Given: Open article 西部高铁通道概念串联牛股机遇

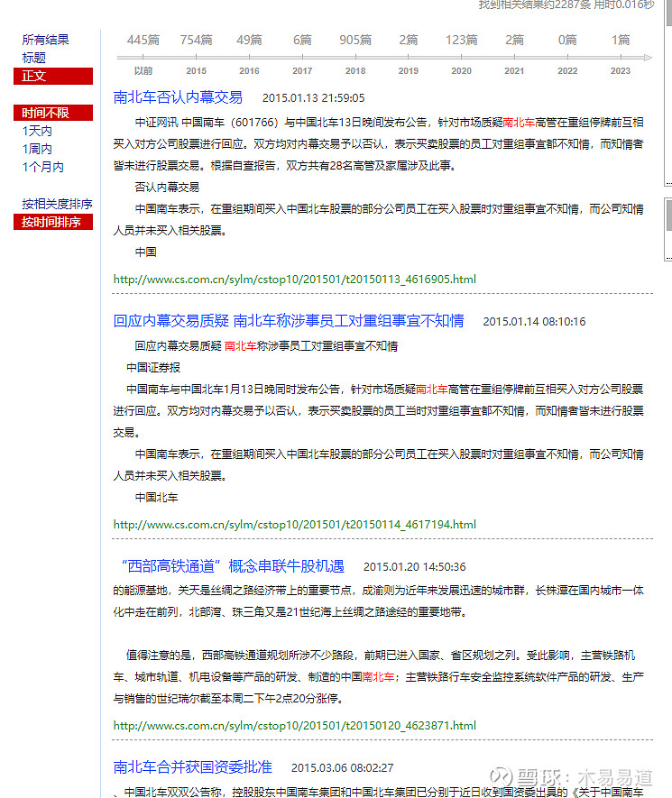Looking at the screenshot, I should click(x=233, y=566).
